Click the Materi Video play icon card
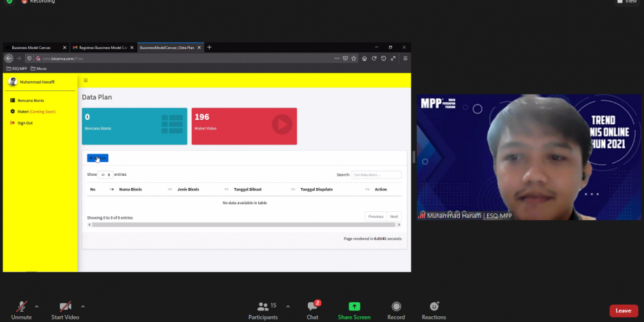 point(281,124)
